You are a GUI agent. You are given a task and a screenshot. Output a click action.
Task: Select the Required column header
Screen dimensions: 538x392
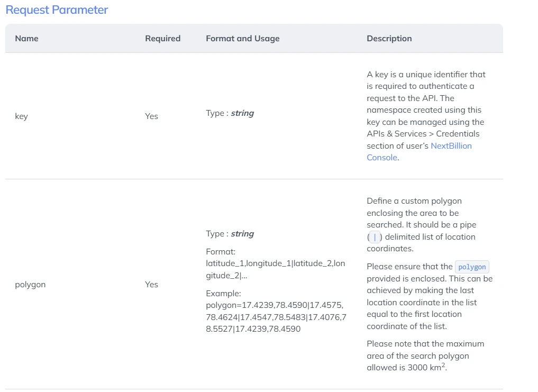coord(162,39)
